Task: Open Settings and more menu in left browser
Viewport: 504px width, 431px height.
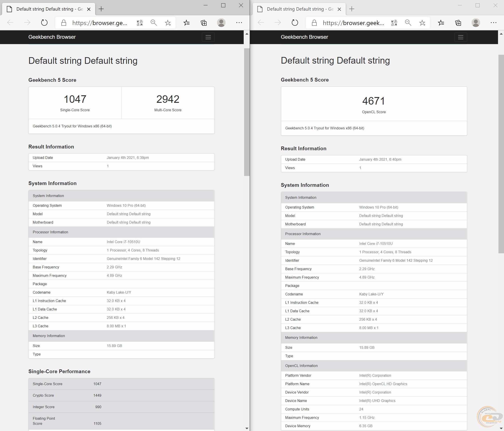Action: coord(239,23)
